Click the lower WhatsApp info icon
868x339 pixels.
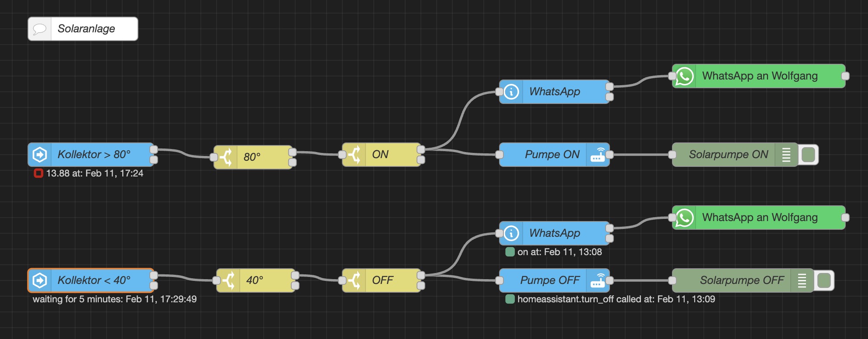tap(511, 233)
